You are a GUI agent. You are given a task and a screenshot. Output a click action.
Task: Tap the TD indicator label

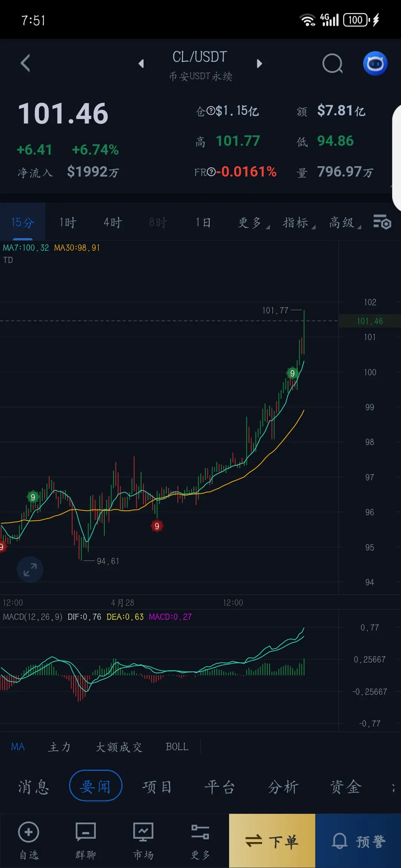coord(8,260)
